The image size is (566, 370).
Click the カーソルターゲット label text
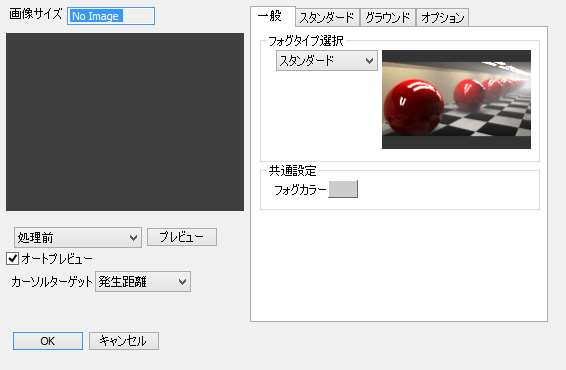pyautogui.click(x=52, y=282)
